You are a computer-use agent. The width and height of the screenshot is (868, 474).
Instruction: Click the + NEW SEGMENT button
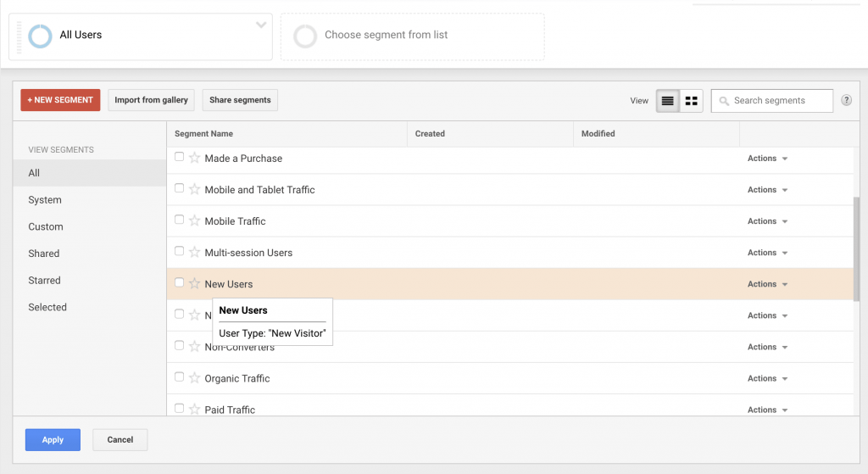[60, 100]
